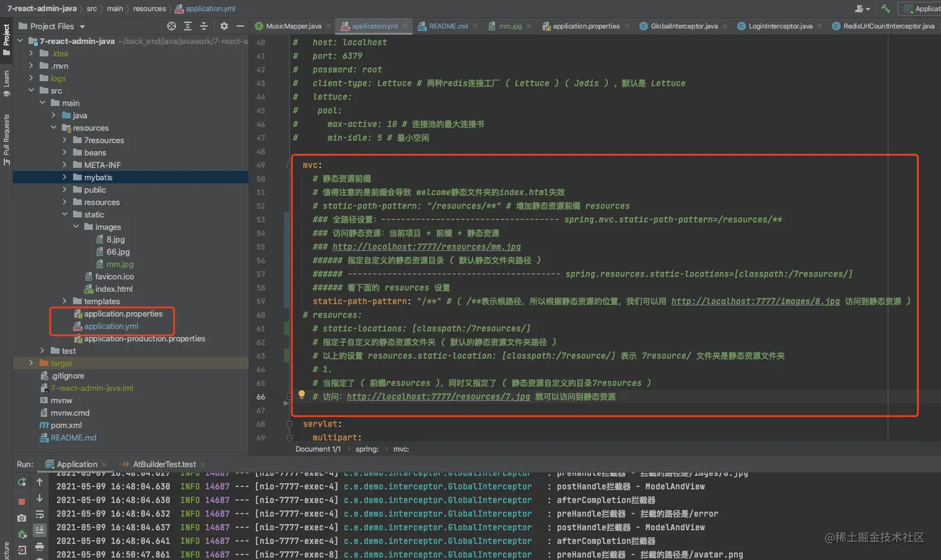Image resolution: width=941 pixels, height=560 pixels.
Task: Expand the target folder
Action: [31, 363]
